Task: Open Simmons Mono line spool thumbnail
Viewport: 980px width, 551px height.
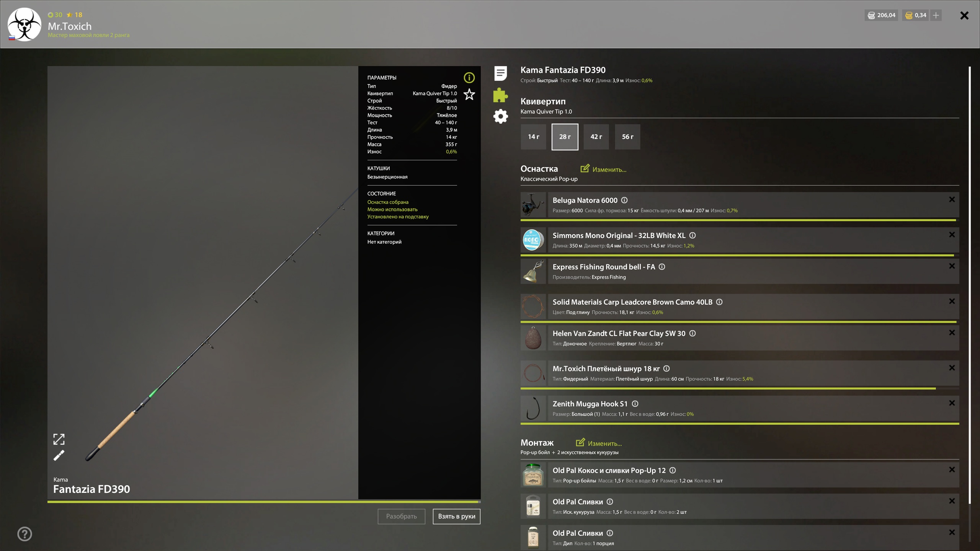Action: 533,240
